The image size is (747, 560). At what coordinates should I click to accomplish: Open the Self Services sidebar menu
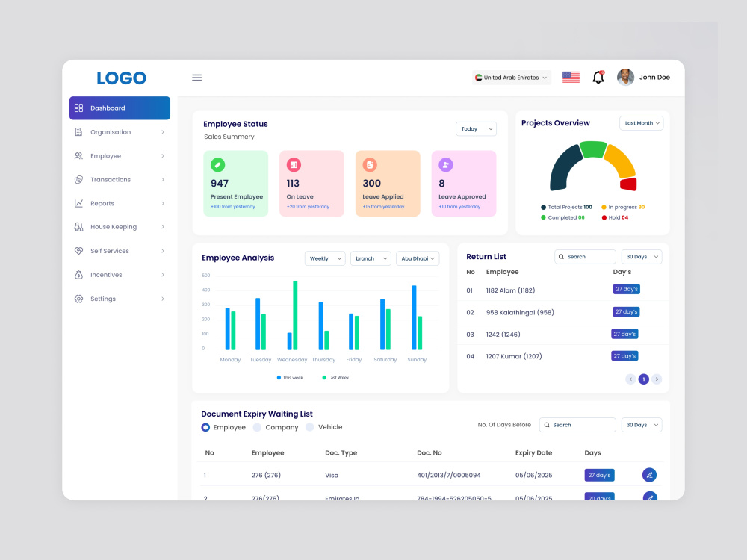[120, 251]
